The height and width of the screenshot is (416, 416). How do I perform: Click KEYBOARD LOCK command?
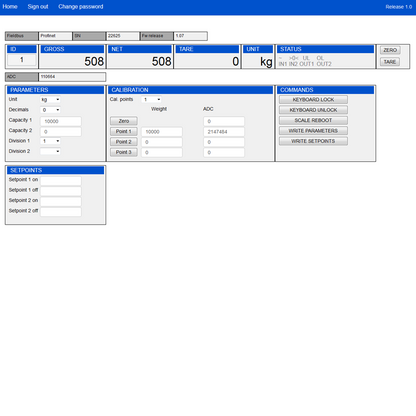[313, 100]
